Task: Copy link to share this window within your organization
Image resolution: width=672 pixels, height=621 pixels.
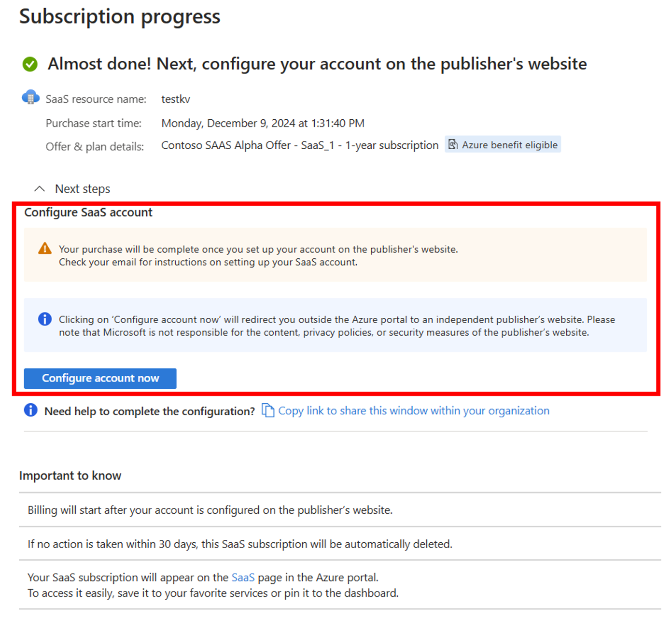Action: point(414,411)
